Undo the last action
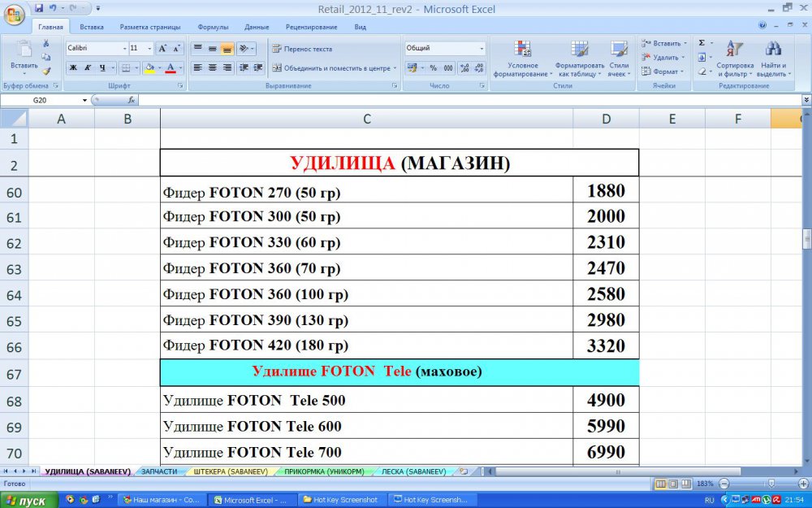 (x=53, y=8)
